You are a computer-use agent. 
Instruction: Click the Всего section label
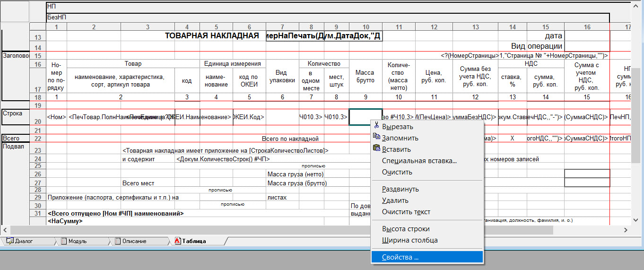point(11,139)
